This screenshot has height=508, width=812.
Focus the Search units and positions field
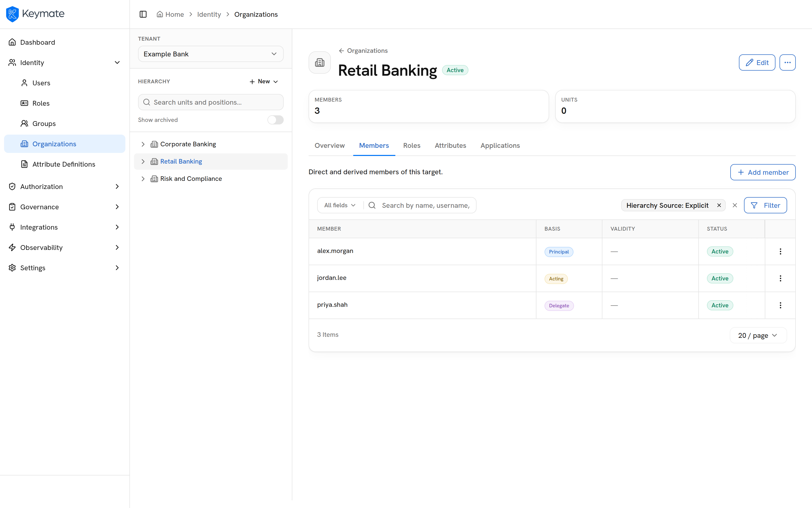coord(211,102)
